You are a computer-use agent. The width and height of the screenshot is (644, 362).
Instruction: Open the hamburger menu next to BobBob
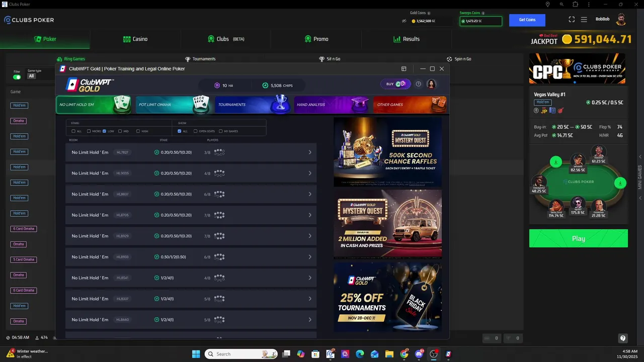click(x=584, y=20)
